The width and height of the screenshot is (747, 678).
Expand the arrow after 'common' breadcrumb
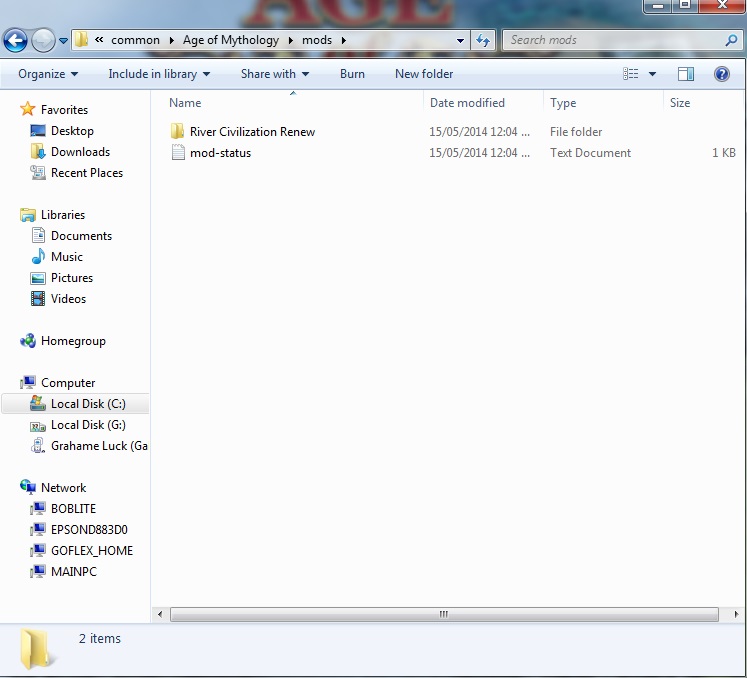coord(172,40)
